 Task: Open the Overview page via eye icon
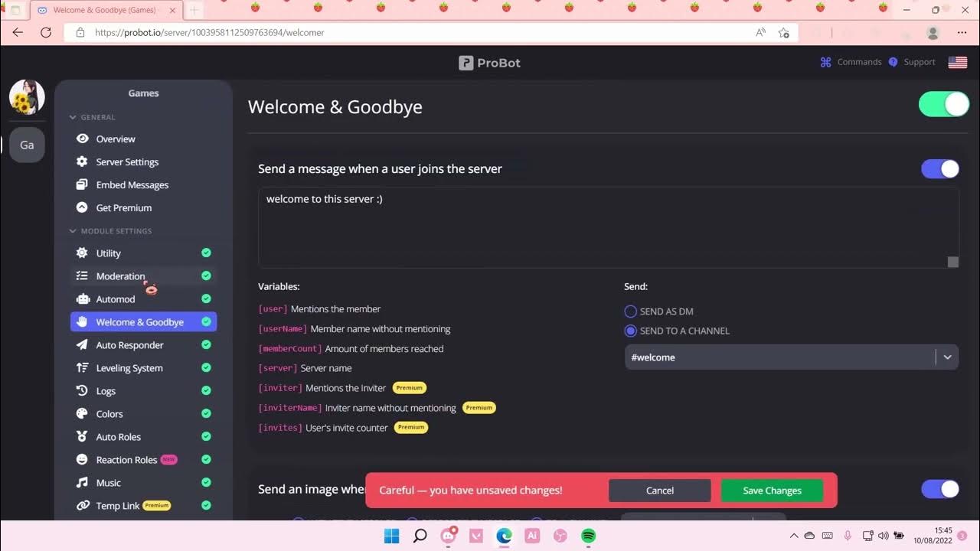(x=82, y=139)
